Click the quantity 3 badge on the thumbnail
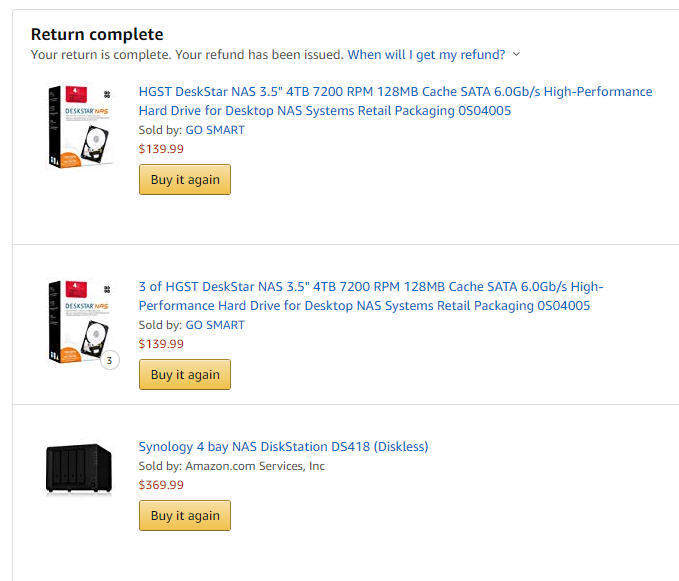 (109, 360)
